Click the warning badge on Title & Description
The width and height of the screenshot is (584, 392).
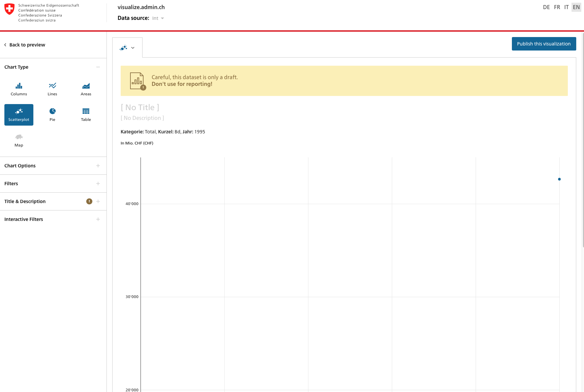pos(89,201)
